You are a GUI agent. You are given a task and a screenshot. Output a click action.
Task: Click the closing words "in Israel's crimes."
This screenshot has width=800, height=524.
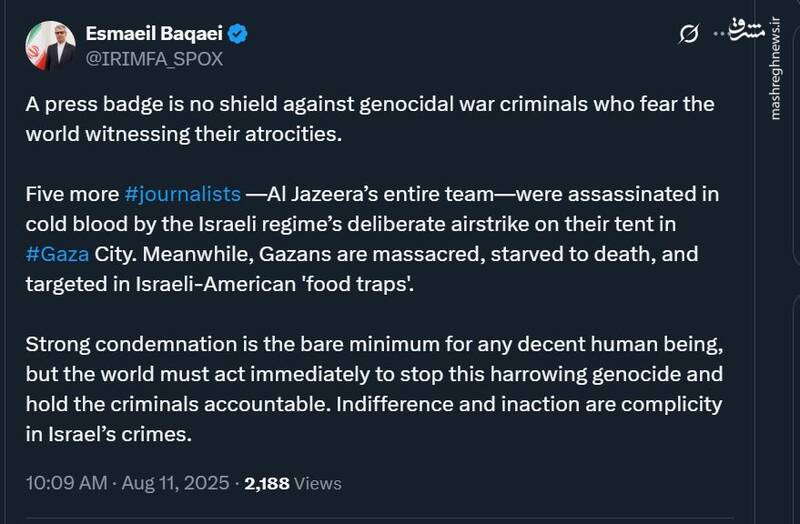coord(105,435)
